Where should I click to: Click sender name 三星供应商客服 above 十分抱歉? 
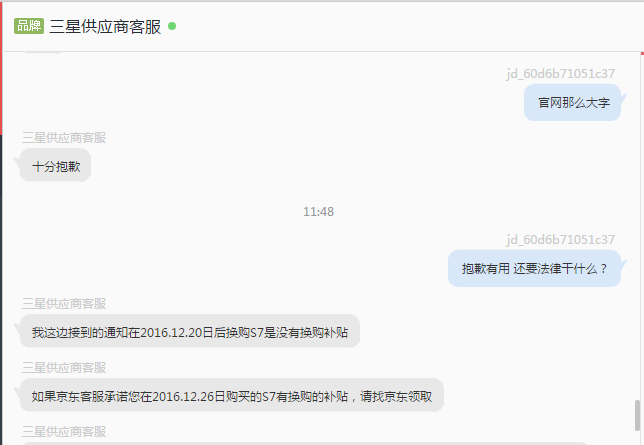pyautogui.click(x=64, y=138)
